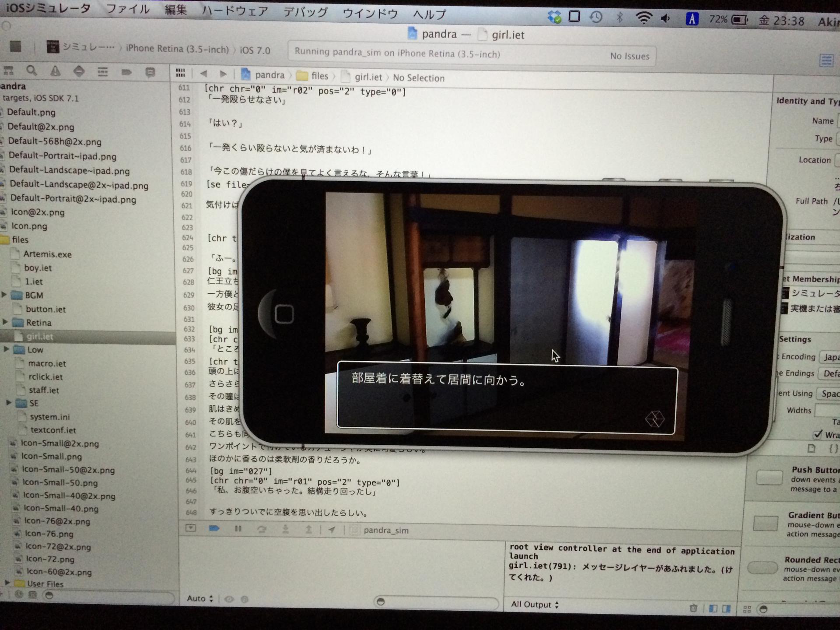
Task: Expand the BGM folder
Action: [4, 295]
